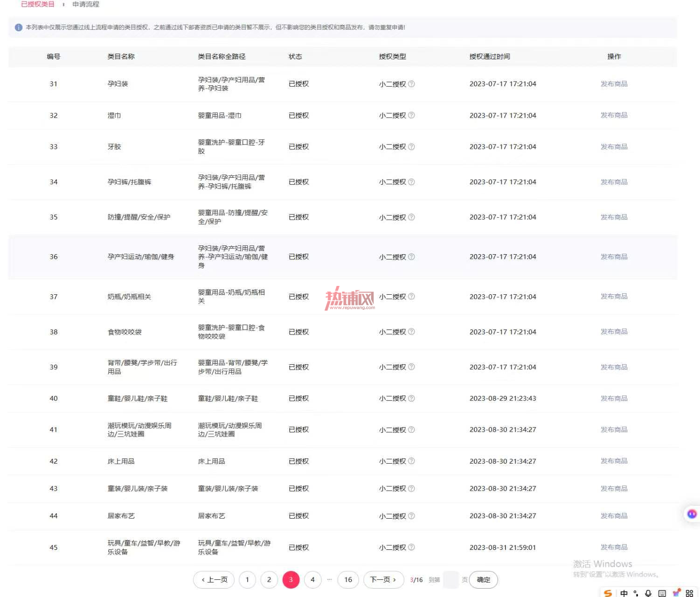Image resolution: width=700 pixels, height=597 pixels.
Task: Click the keyboard icon in input toolbar
Action: click(662, 593)
